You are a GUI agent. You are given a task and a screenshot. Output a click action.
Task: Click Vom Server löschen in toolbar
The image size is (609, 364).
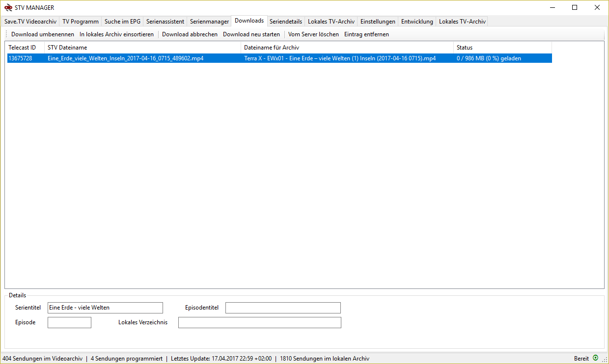coord(313,34)
